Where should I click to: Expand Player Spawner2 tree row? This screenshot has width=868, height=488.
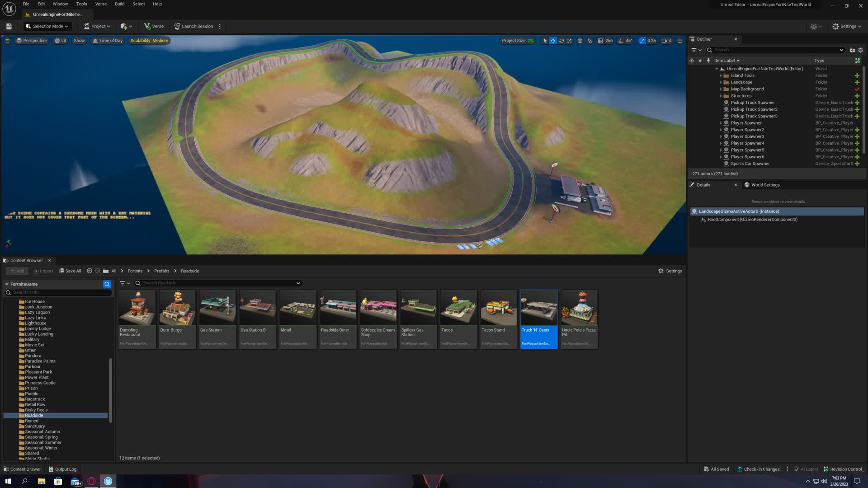721,130
